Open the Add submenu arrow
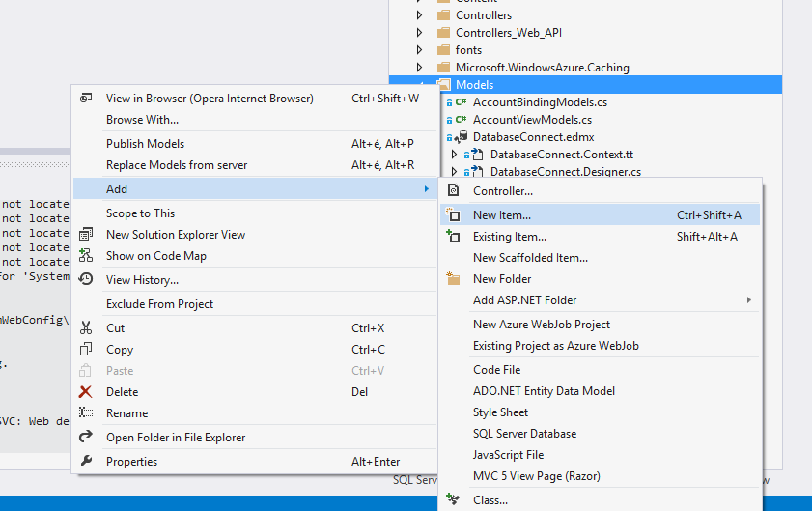This screenshot has height=511, width=812. coord(426,188)
